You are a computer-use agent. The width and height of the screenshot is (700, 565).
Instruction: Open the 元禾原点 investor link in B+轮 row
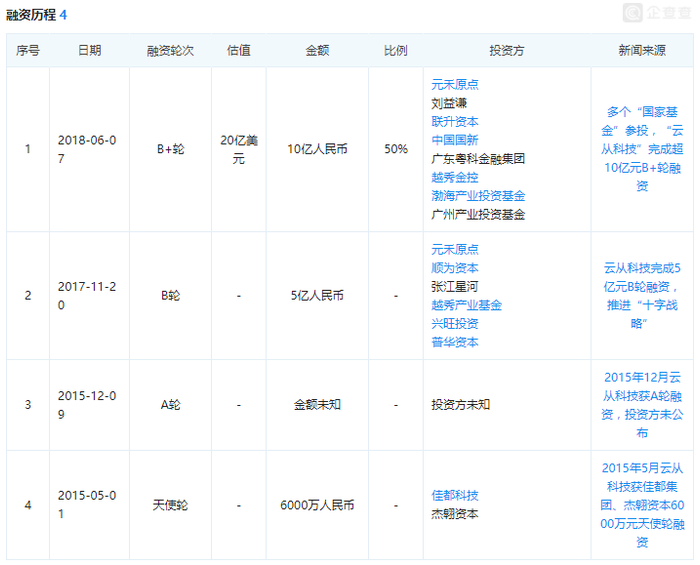pos(454,84)
